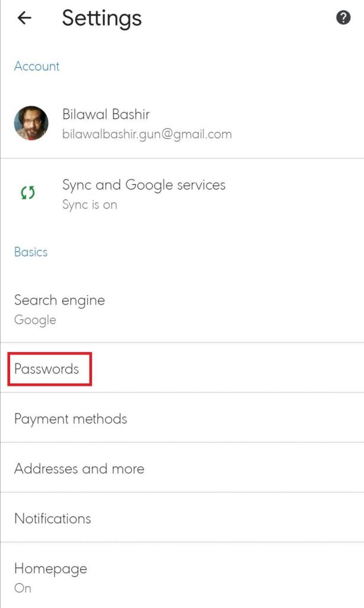This screenshot has width=364, height=608.
Task: Tap the Settings page title
Action: (x=102, y=18)
